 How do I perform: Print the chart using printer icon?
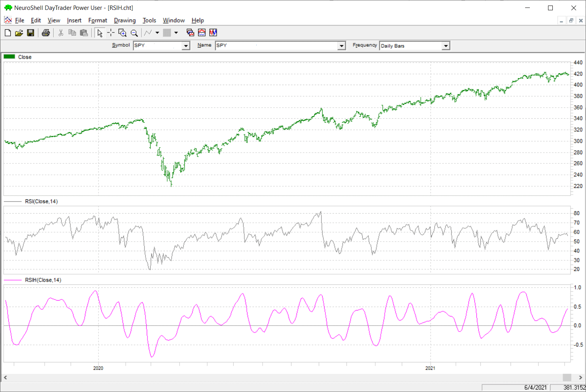46,33
